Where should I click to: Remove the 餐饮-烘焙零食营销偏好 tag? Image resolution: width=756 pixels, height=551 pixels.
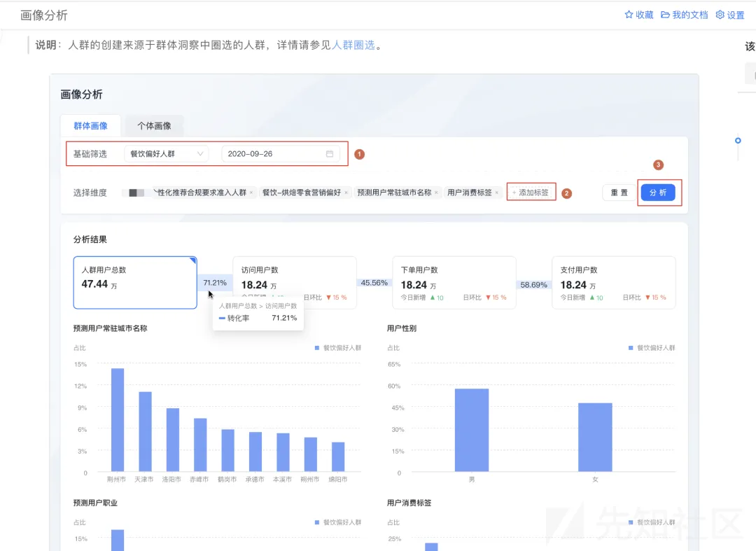click(346, 193)
